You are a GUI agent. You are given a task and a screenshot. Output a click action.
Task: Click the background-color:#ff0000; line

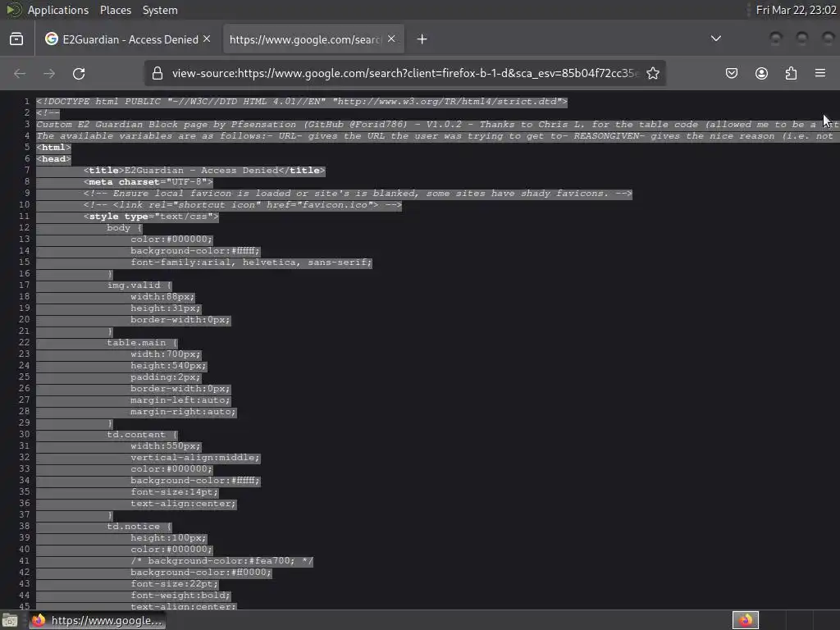(201, 572)
